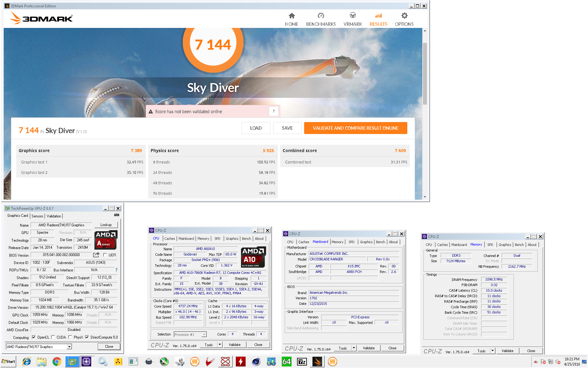Image resolution: width=588 pixels, height=368 pixels.
Task: Open Bench tab in CPU-Z CPU window
Action: click(x=246, y=239)
